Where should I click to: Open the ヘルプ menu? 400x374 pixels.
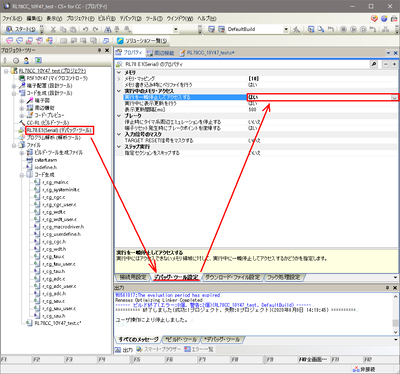207,18
